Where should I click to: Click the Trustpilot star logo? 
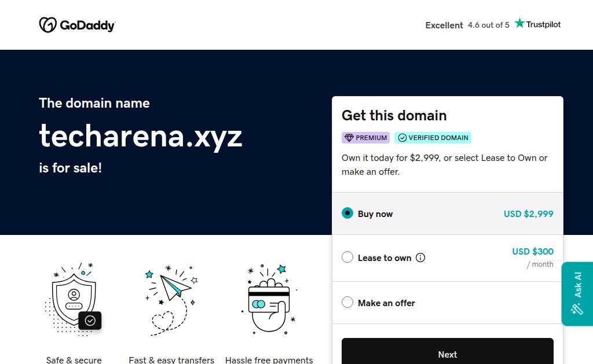[x=519, y=23]
